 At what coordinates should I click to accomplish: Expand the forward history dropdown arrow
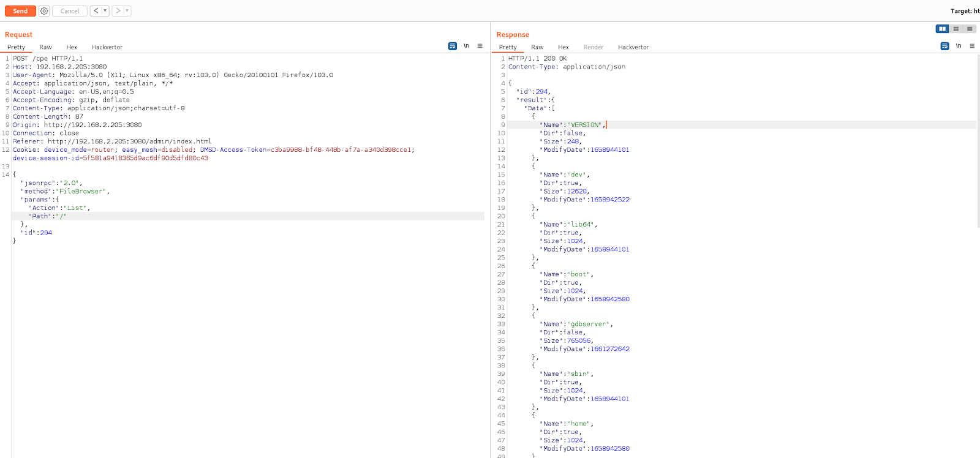(127, 11)
